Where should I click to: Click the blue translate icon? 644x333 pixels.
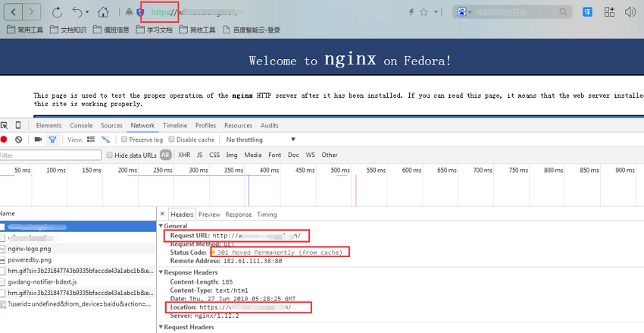pos(587,12)
